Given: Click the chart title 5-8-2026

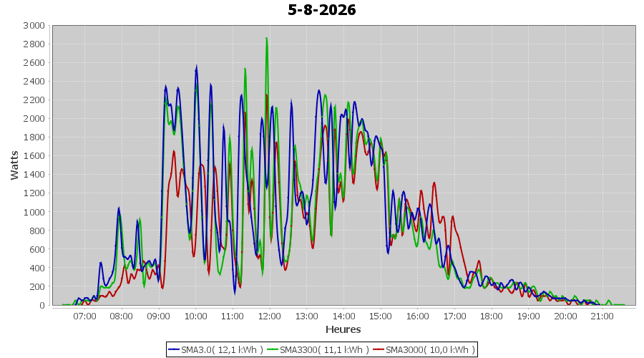Looking at the screenshot, I should 321,10.
